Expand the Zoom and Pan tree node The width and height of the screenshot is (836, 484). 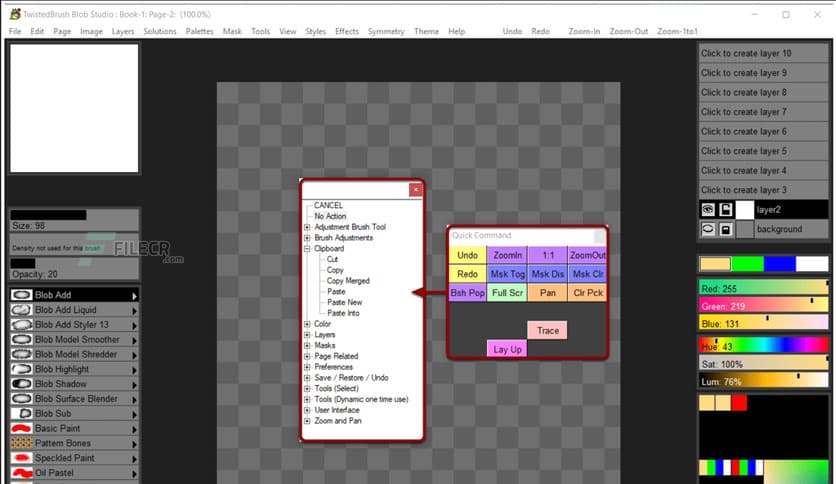coord(307,421)
